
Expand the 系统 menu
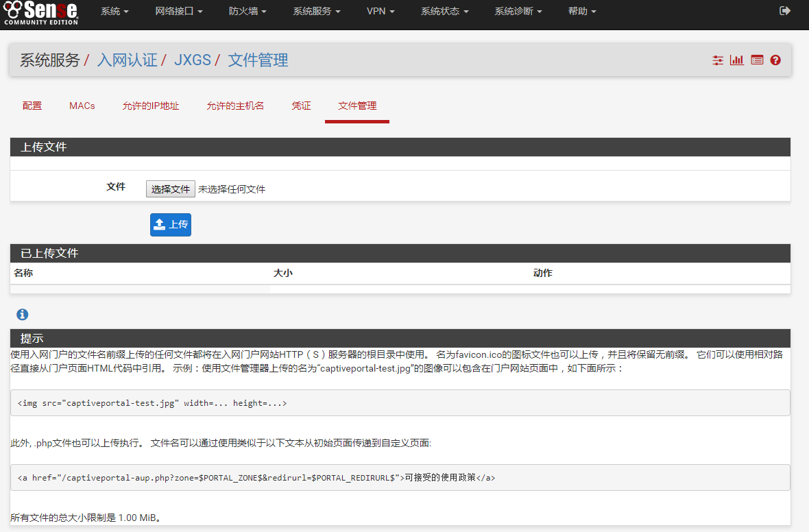tap(114, 12)
